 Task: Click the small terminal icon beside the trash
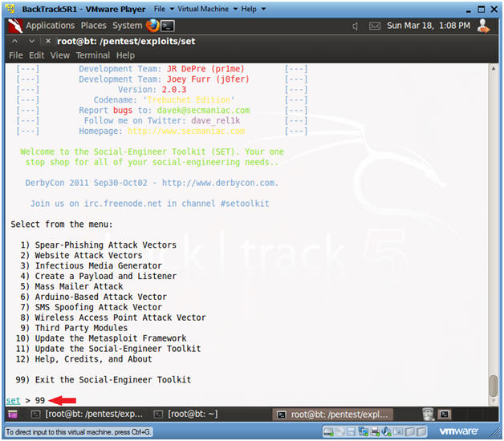pos(445,415)
